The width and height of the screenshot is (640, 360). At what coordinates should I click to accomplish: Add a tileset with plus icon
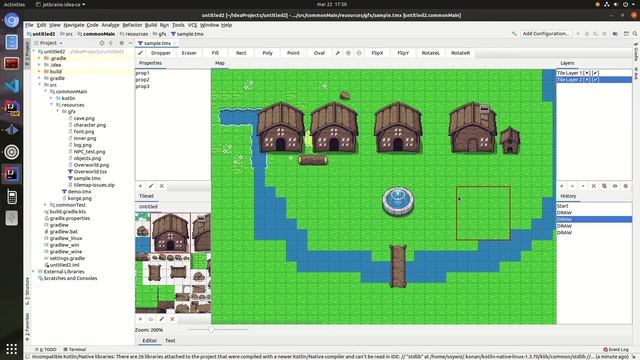tap(140, 319)
